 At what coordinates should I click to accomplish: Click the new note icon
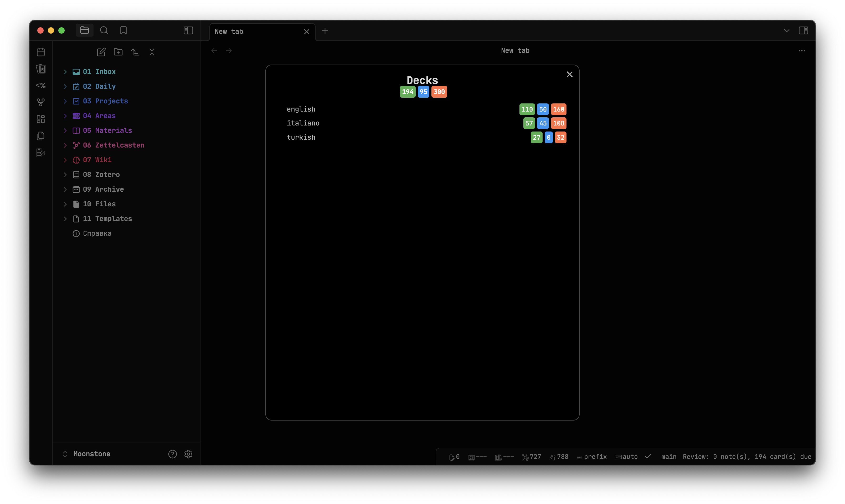(x=101, y=52)
